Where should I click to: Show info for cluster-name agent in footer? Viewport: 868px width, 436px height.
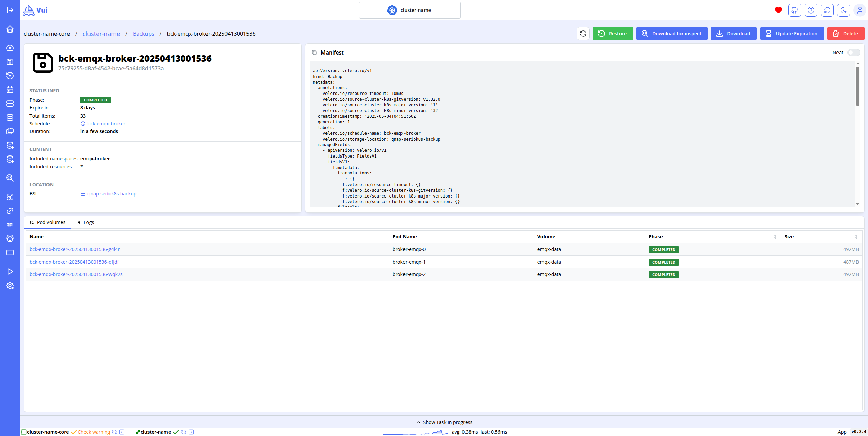[191, 432]
